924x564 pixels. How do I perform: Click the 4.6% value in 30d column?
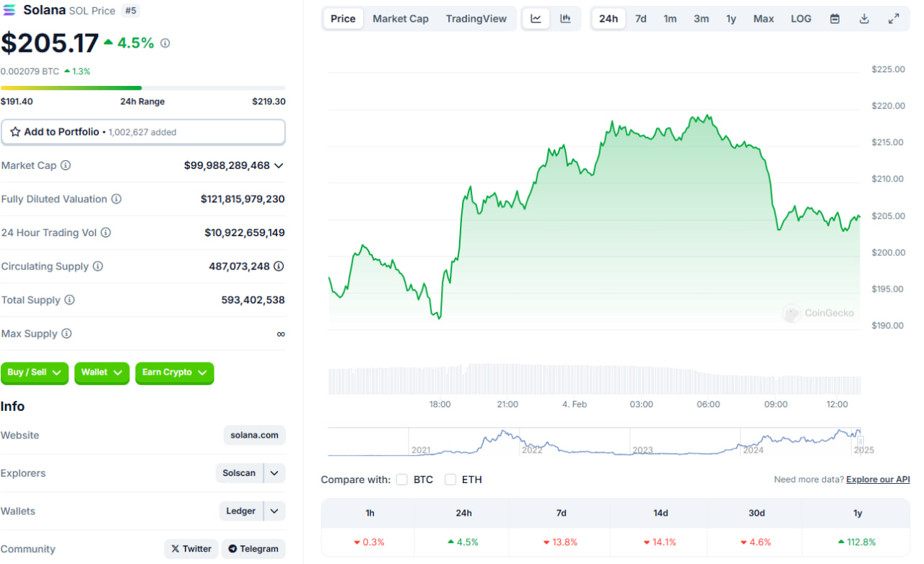tap(761, 542)
